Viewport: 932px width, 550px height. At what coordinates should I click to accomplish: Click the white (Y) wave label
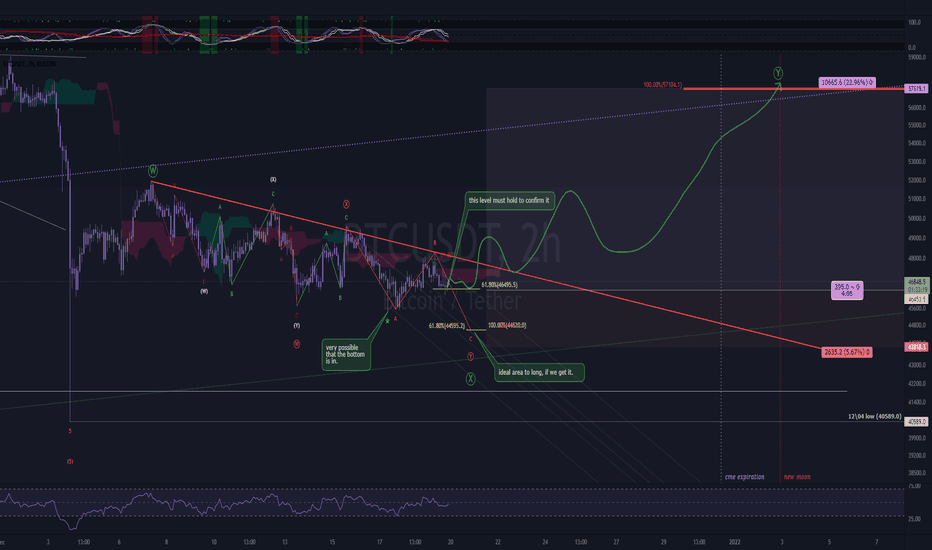pyautogui.click(x=296, y=325)
